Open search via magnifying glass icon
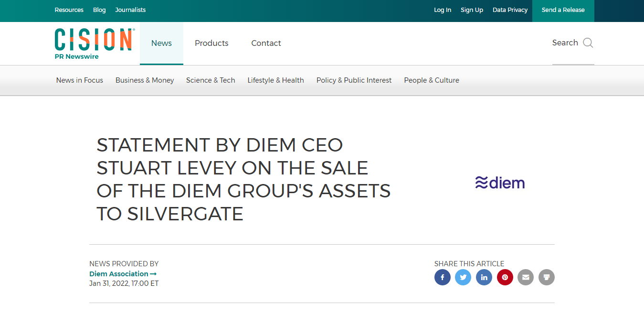Screen dimensions: 644x315 (588, 43)
